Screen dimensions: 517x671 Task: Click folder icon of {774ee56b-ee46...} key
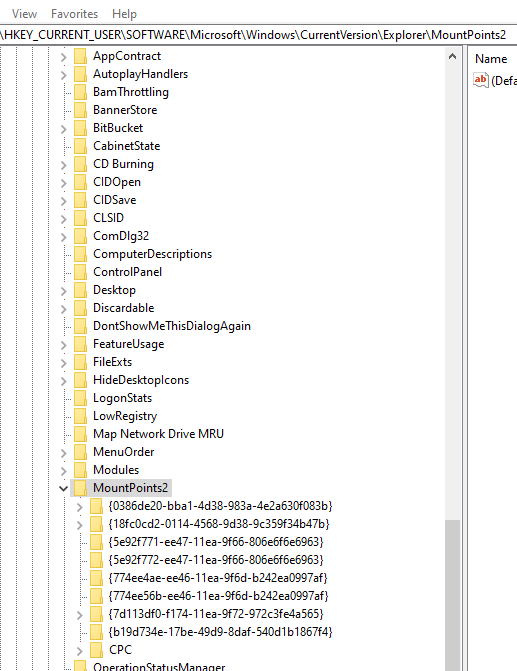click(x=96, y=596)
